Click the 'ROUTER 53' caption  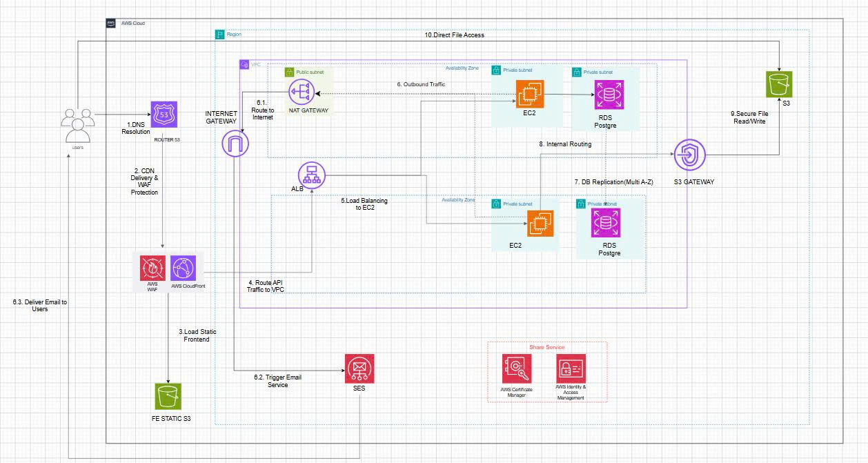click(x=168, y=140)
